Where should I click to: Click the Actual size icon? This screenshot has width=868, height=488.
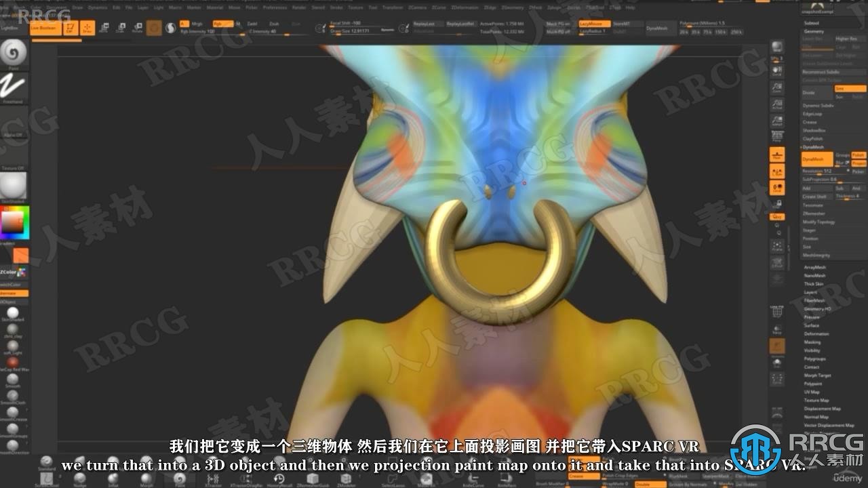coord(777,105)
